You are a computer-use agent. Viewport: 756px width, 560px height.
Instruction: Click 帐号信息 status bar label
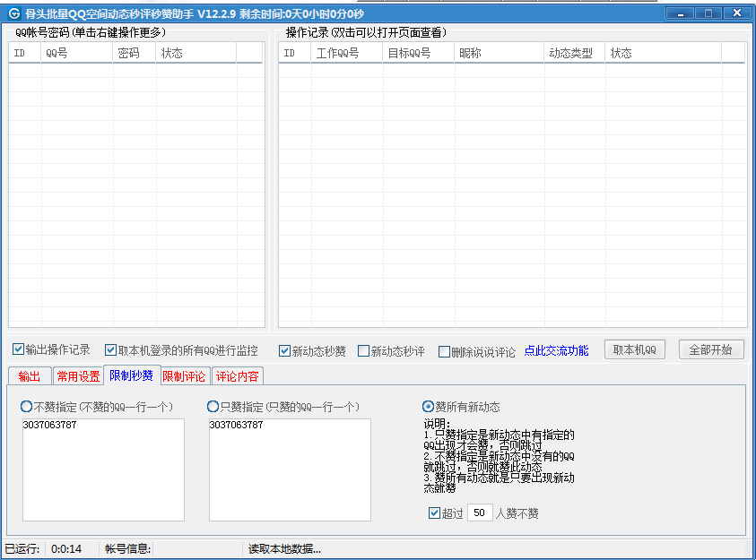coord(127,549)
